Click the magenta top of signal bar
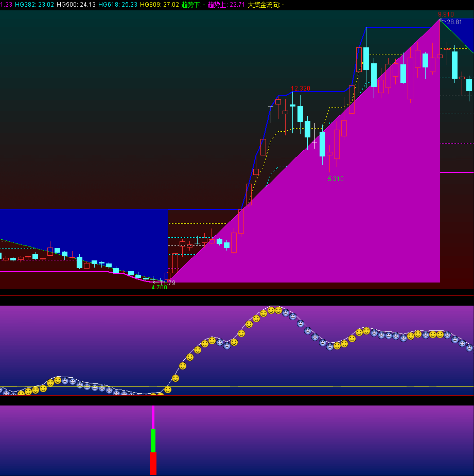The width and height of the screenshot is (474, 476). point(153,417)
